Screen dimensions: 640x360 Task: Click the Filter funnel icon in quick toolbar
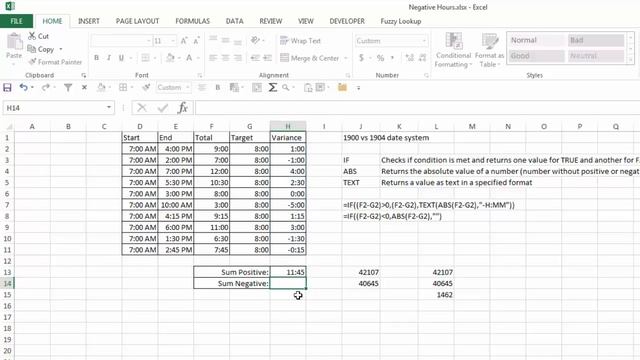[x=68, y=87]
